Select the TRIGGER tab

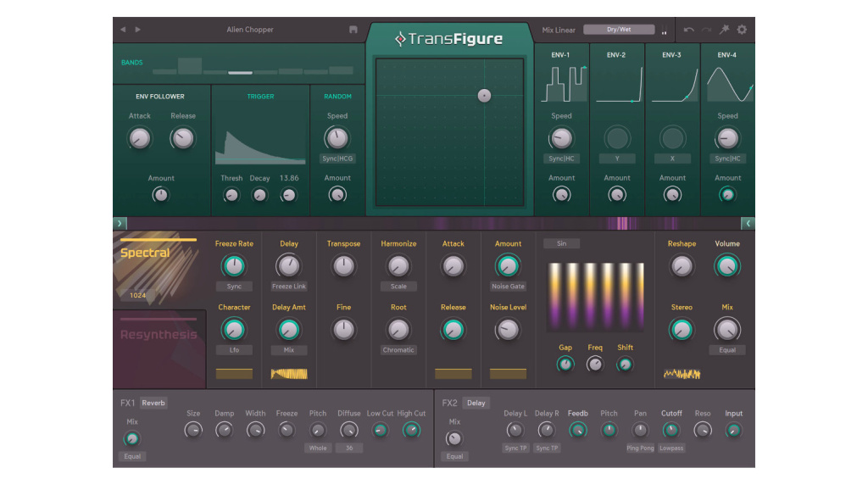coord(261,97)
